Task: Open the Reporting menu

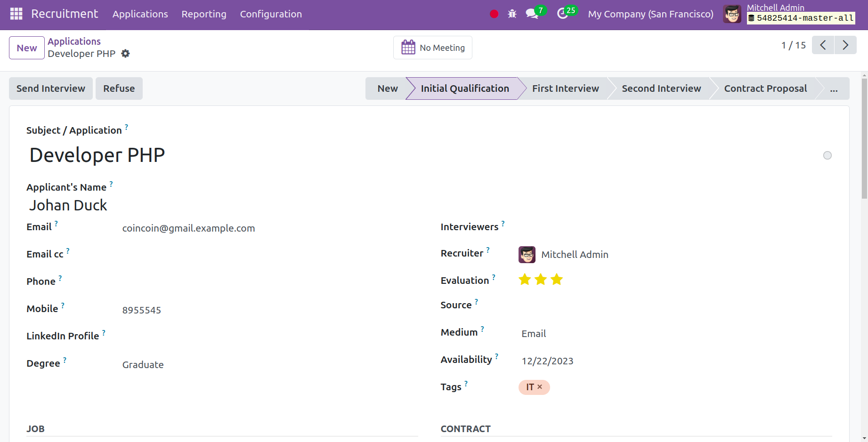Action: pos(204,14)
